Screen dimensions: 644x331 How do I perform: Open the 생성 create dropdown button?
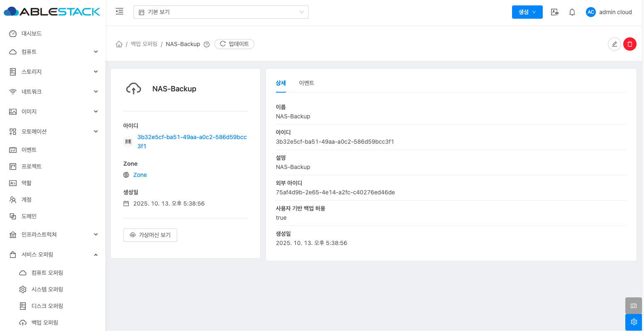pyautogui.click(x=527, y=12)
